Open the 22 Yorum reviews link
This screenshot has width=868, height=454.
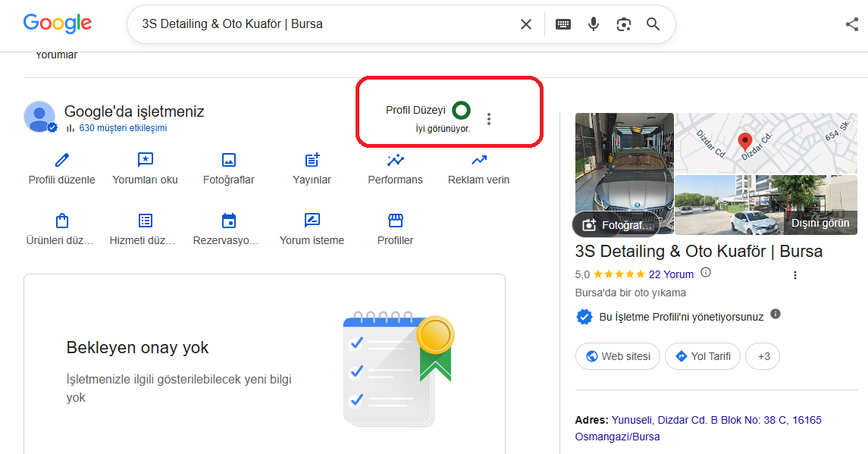pyautogui.click(x=671, y=274)
